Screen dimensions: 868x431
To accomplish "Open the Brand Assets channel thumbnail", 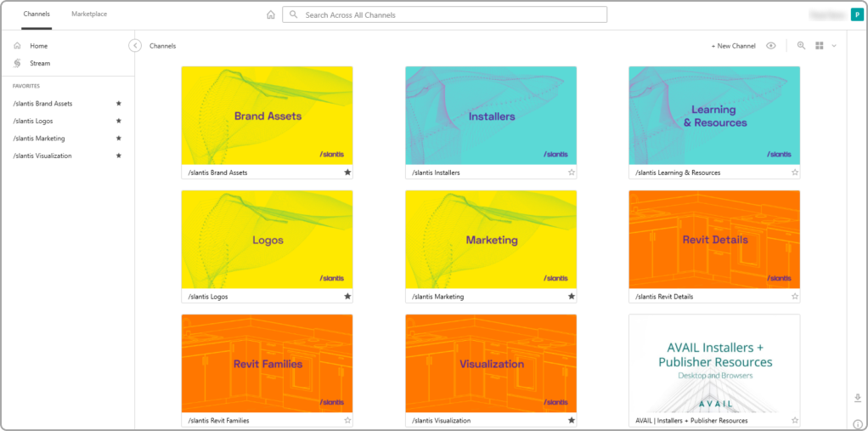I will (268, 116).
